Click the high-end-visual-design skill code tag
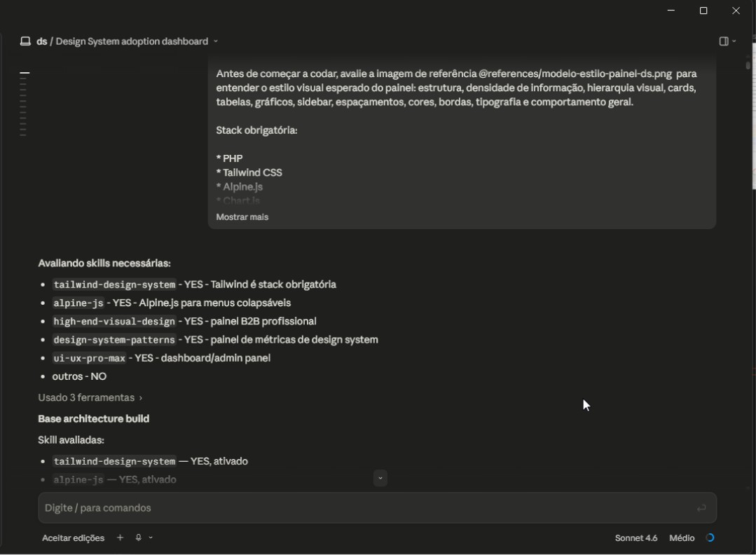Image resolution: width=756 pixels, height=555 pixels. tap(114, 322)
